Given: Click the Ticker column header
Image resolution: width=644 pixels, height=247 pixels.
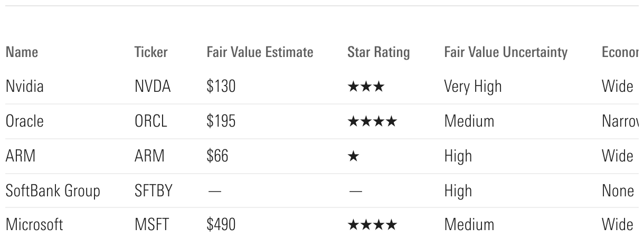Looking at the screenshot, I should tap(151, 52).
